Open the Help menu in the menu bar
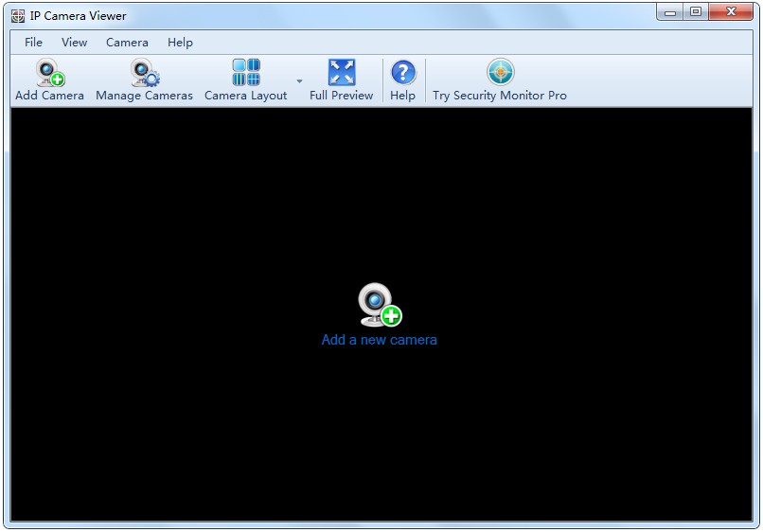Viewport: 763px width, 532px height. click(x=180, y=42)
